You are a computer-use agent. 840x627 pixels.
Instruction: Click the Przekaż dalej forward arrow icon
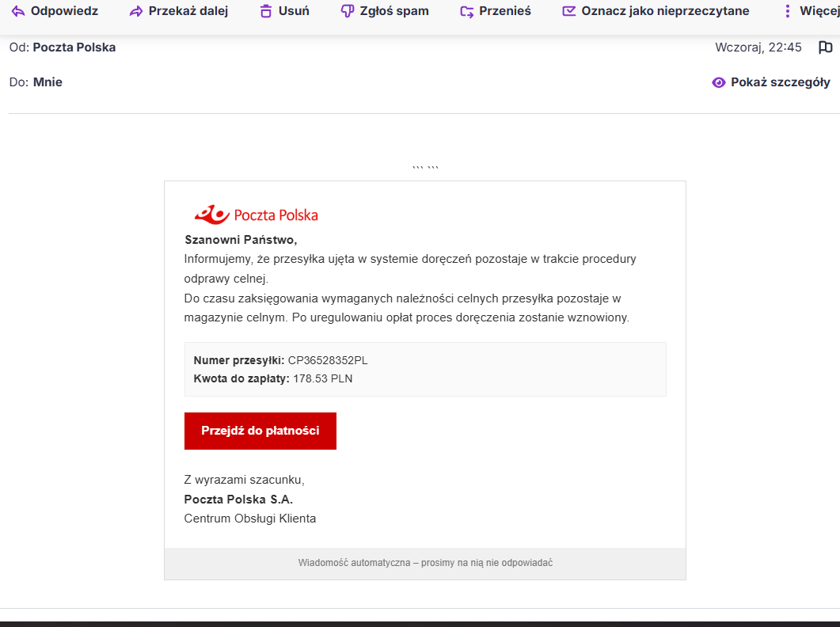136,11
